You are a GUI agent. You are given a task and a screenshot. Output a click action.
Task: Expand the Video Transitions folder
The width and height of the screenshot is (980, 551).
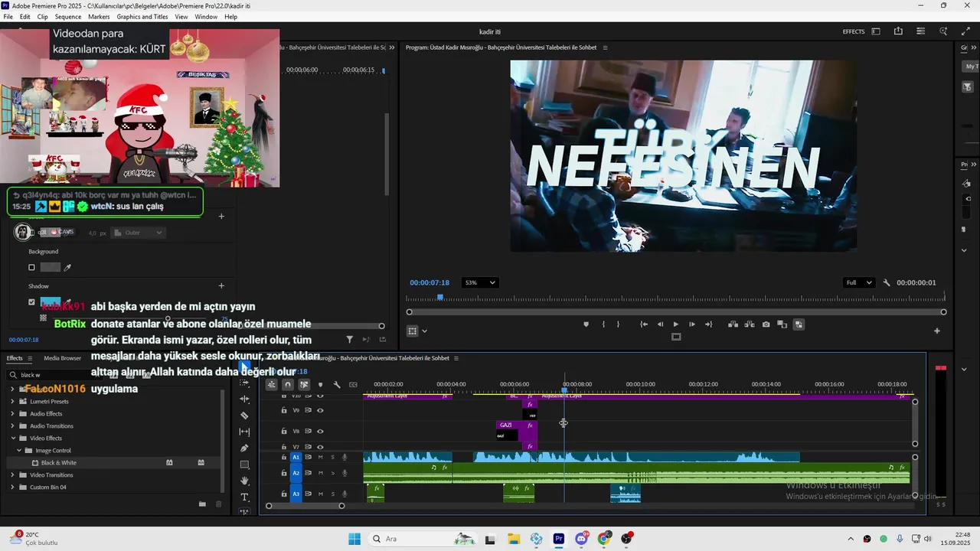pos(12,474)
